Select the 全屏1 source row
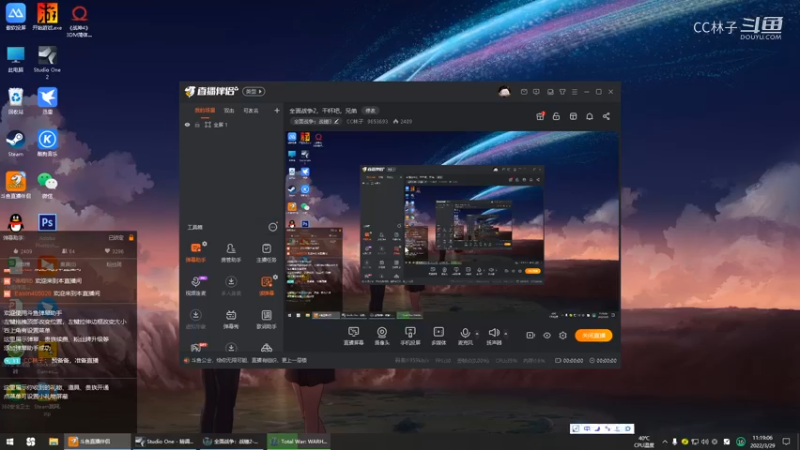Image resolution: width=800 pixels, height=450 pixels. coord(232,124)
